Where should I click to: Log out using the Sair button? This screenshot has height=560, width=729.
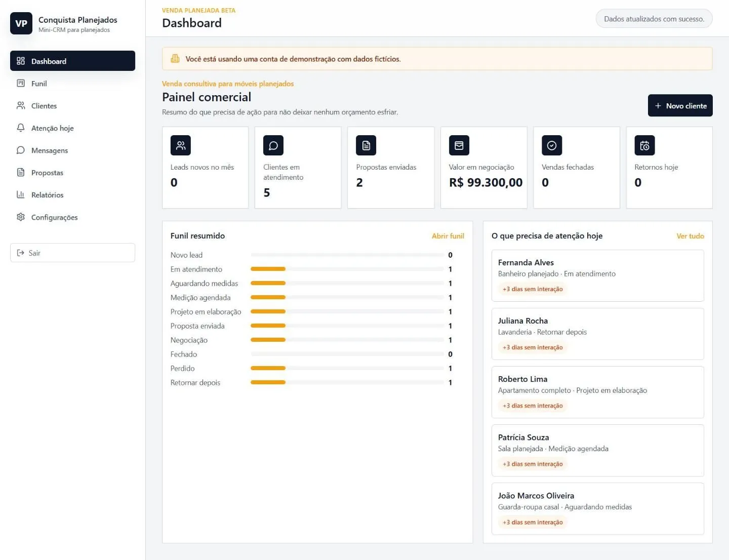[72, 253]
